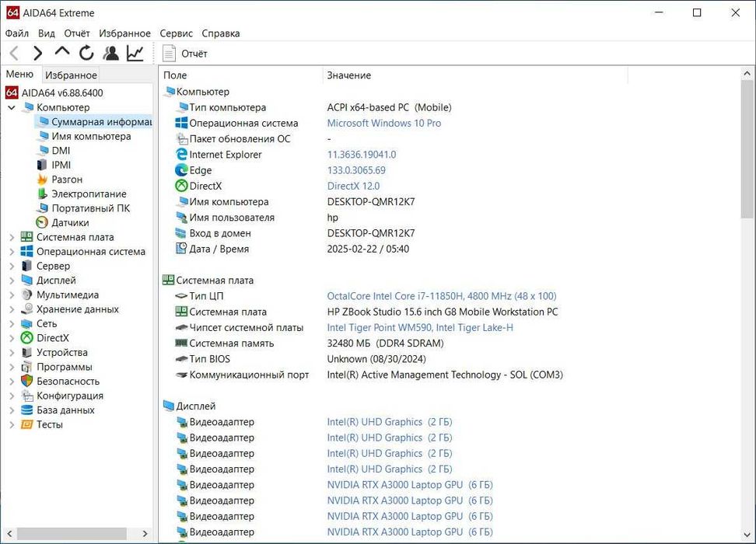This screenshot has width=756, height=544.
Task: Expand the Системная плата tree node
Action: tap(12, 237)
